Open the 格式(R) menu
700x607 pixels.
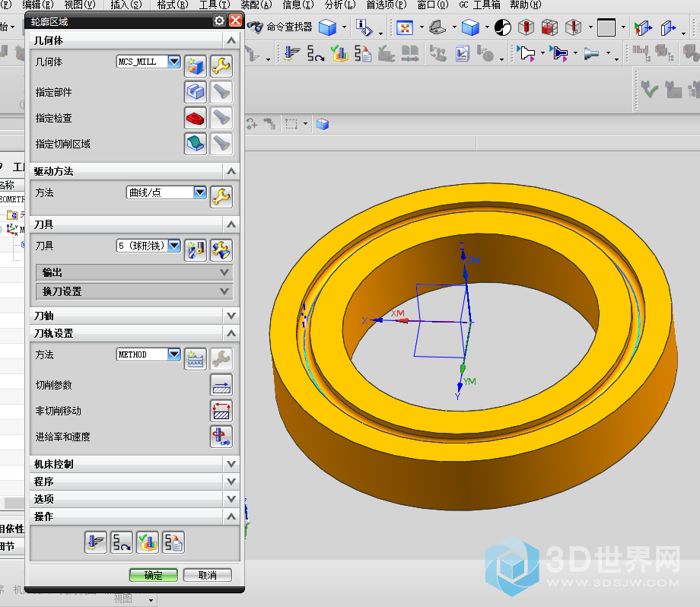pos(173,5)
